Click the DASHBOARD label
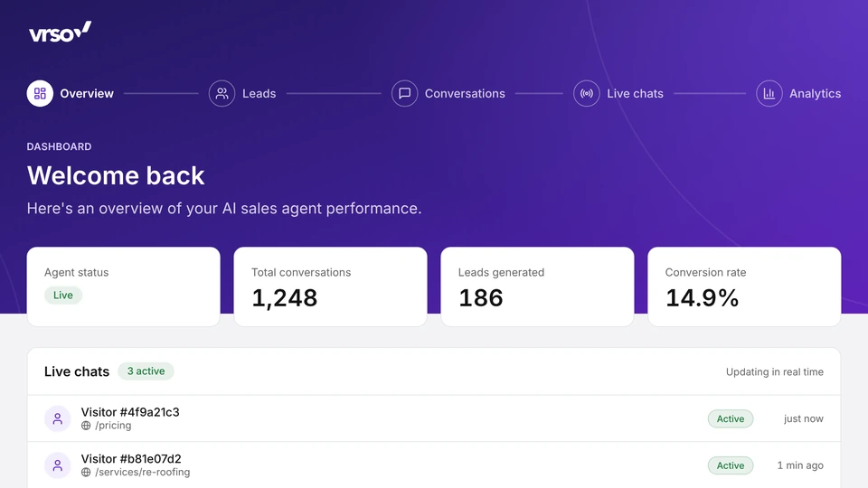The image size is (868, 488). click(60, 146)
